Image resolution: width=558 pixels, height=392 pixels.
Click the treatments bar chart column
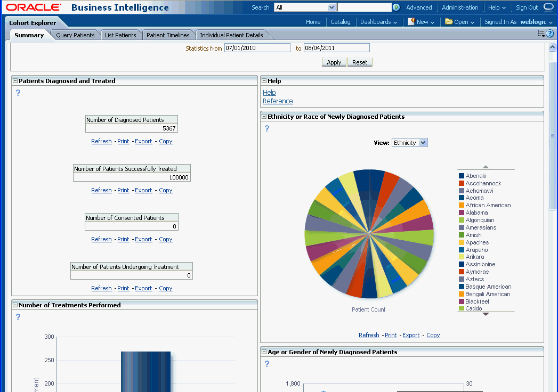[146, 372]
